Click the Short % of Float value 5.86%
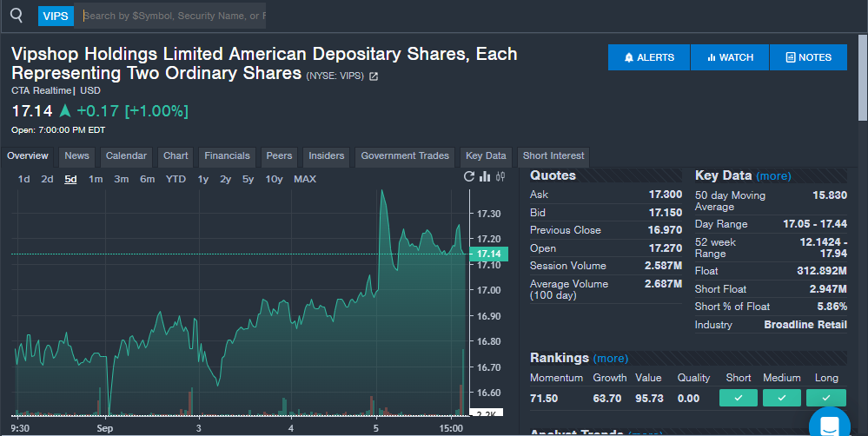This screenshot has height=436, width=868. [x=832, y=307]
